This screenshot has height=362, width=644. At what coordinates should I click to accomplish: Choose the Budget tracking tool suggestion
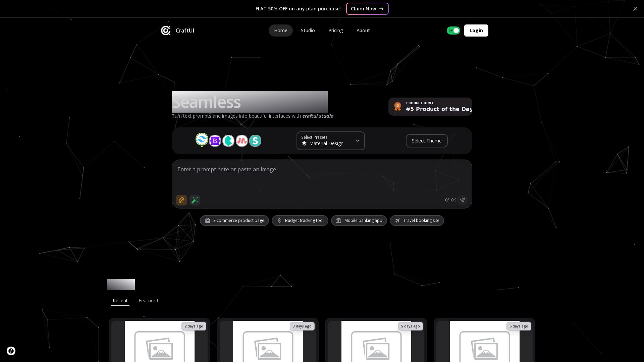point(300,221)
